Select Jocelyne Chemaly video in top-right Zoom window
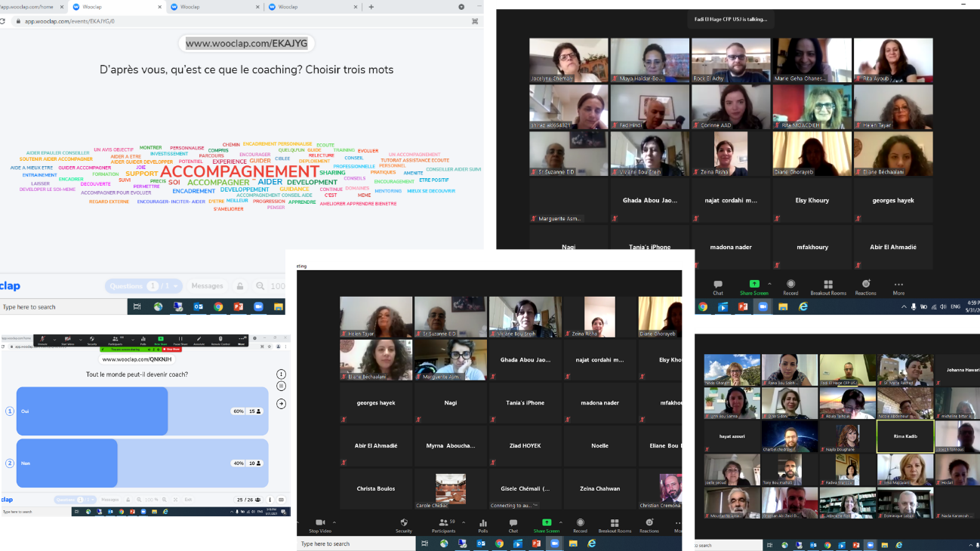The width and height of the screenshot is (980, 551). coord(569,60)
